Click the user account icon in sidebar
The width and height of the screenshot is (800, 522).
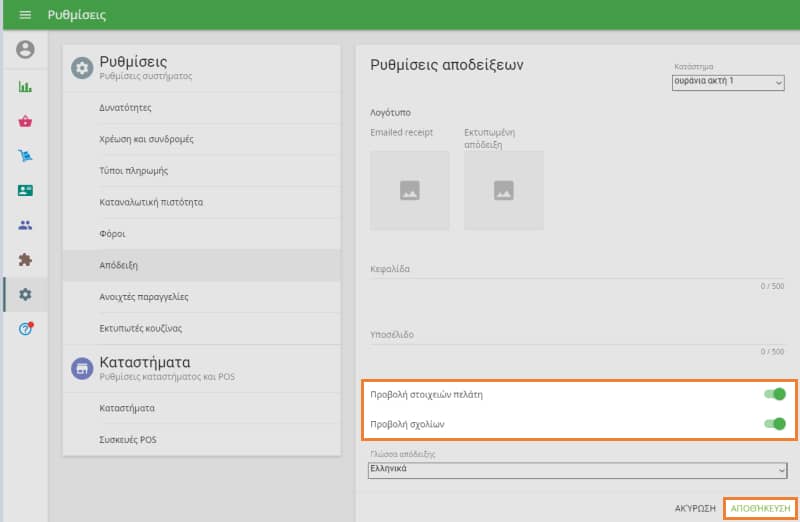(x=25, y=50)
